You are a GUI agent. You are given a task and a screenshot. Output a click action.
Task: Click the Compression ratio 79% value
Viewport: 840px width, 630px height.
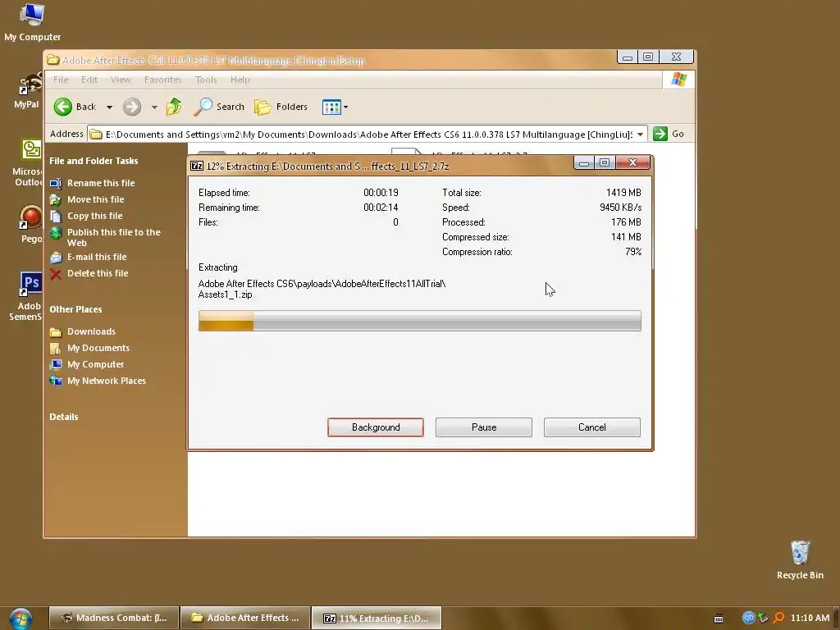click(x=633, y=252)
